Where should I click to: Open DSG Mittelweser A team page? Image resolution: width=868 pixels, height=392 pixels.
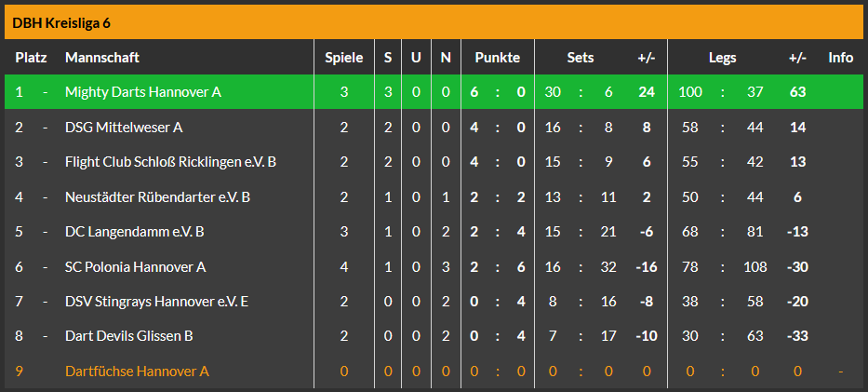coord(124,127)
